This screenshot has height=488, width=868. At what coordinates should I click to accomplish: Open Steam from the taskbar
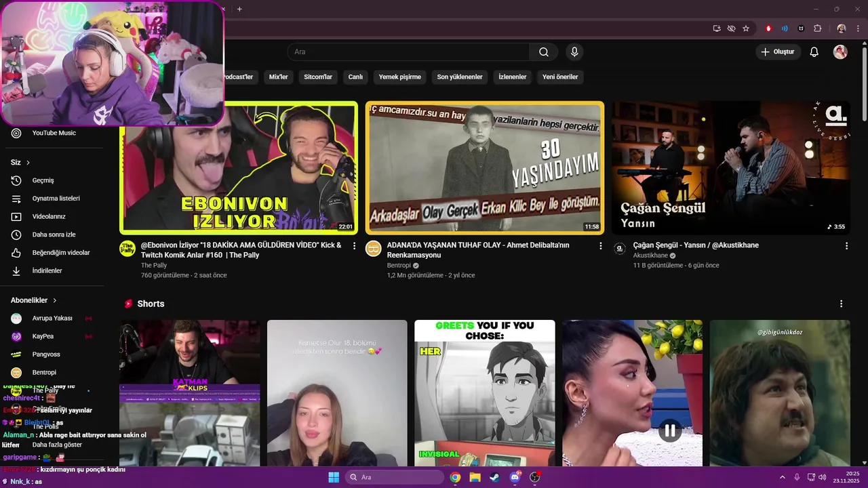tap(494, 477)
